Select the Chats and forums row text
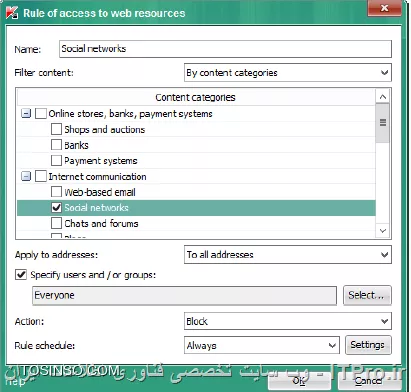This screenshot has height=392, width=411. click(101, 223)
